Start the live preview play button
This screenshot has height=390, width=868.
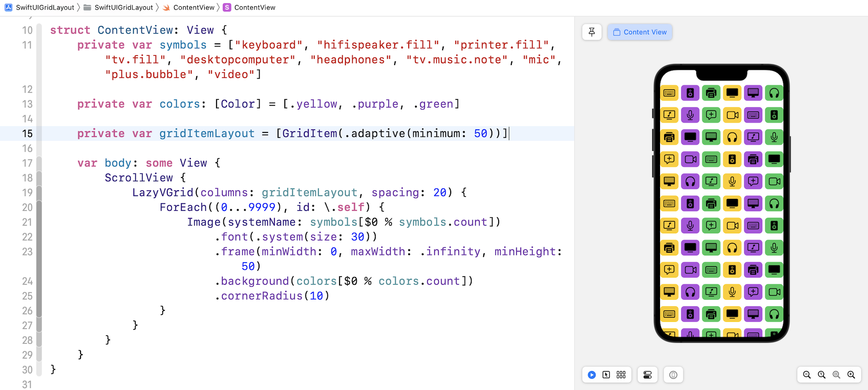tap(591, 375)
